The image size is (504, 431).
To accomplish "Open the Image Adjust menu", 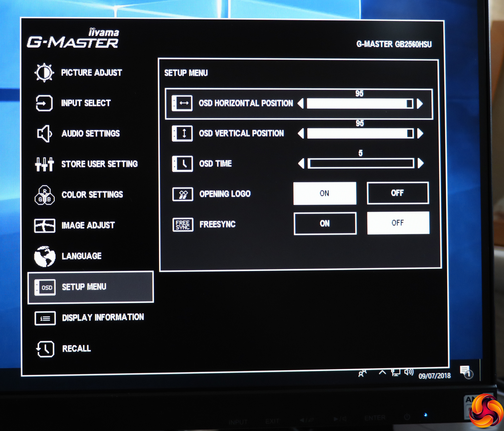I will 88,225.
